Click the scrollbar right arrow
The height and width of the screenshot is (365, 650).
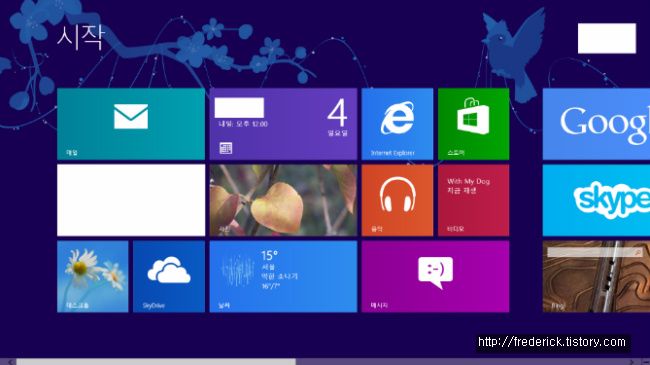[x=631, y=362]
